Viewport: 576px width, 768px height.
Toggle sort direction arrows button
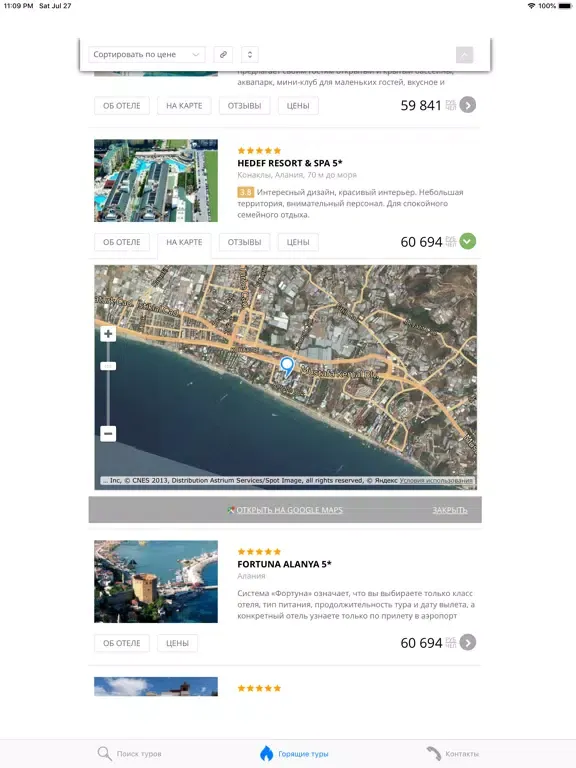pyautogui.click(x=250, y=54)
